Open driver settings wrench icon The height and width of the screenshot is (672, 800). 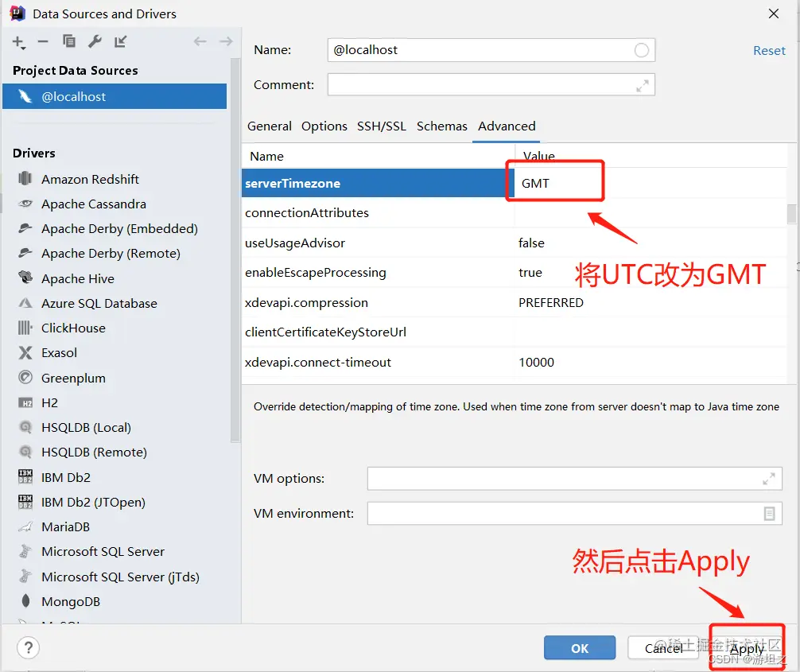95,41
